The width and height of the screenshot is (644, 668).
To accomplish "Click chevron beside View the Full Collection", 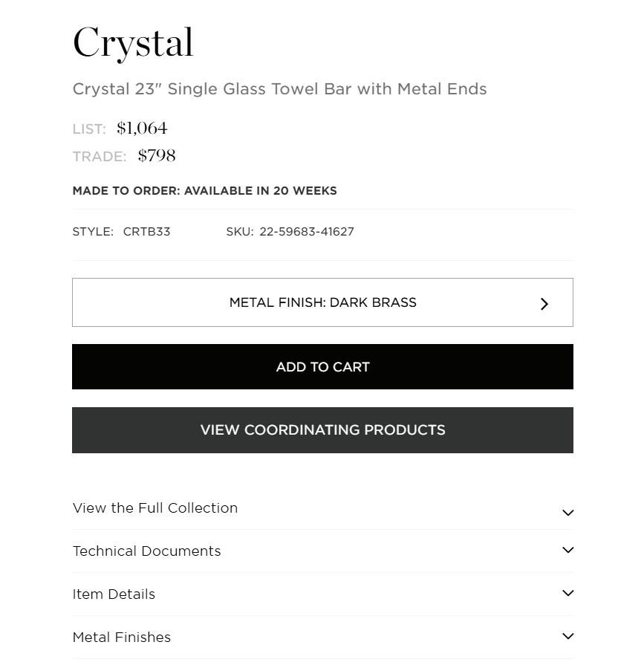I will coord(568,513).
